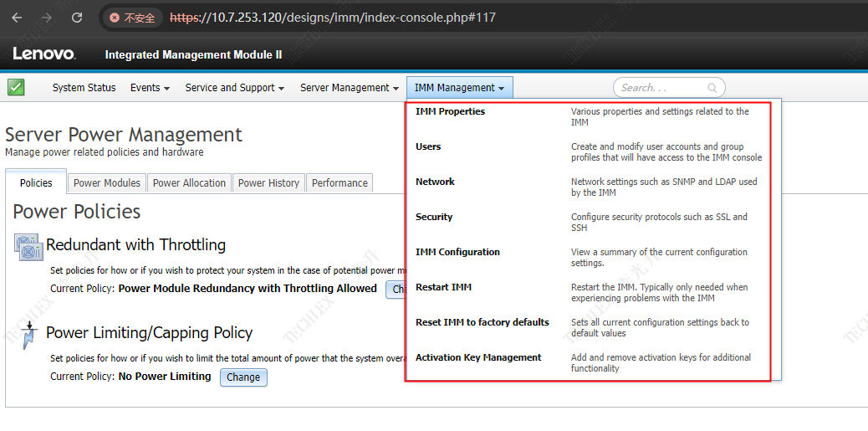Select Network menu entry
The width and height of the screenshot is (868, 431).
point(435,182)
